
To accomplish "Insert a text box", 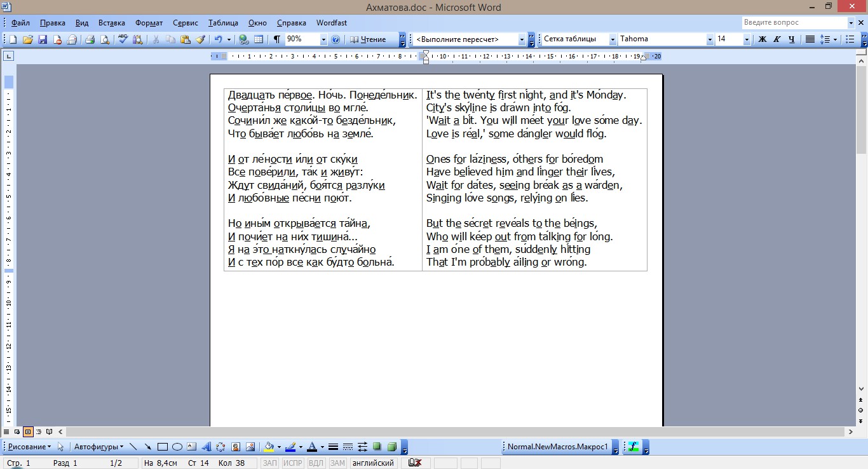I will [192, 447].
